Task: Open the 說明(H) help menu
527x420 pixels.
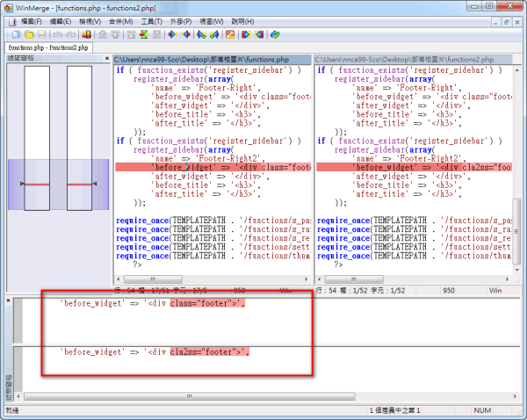Action: [242, 20]
